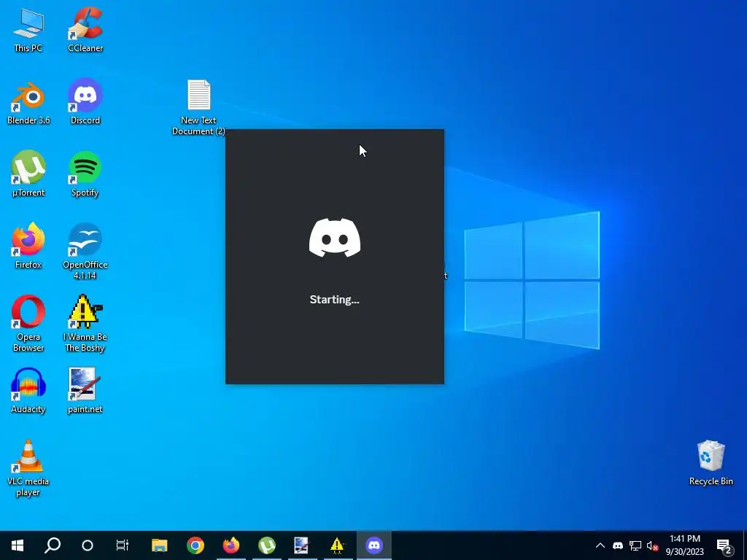Open Task View on the taskbar
Viewport: 747px width, 560px height.
point(123,545)
